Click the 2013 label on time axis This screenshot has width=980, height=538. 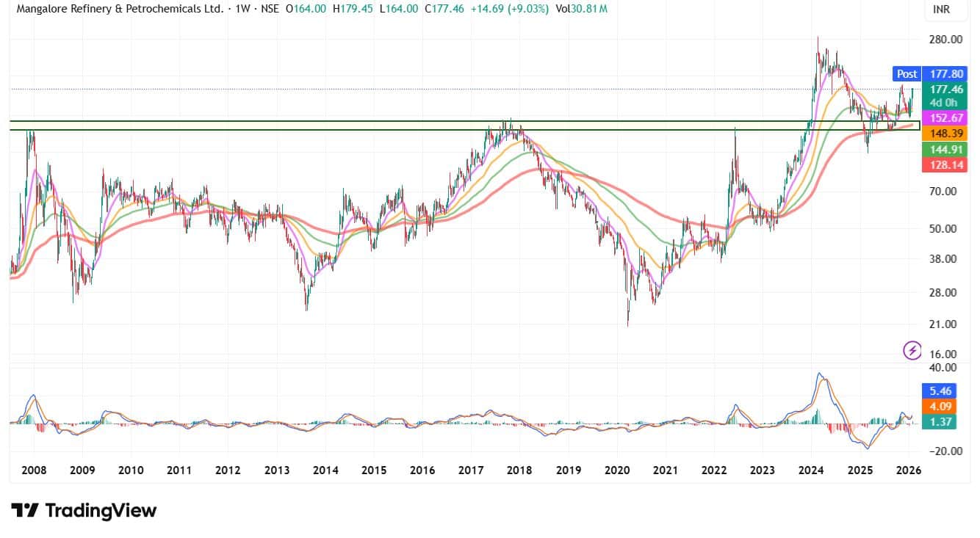277,470
